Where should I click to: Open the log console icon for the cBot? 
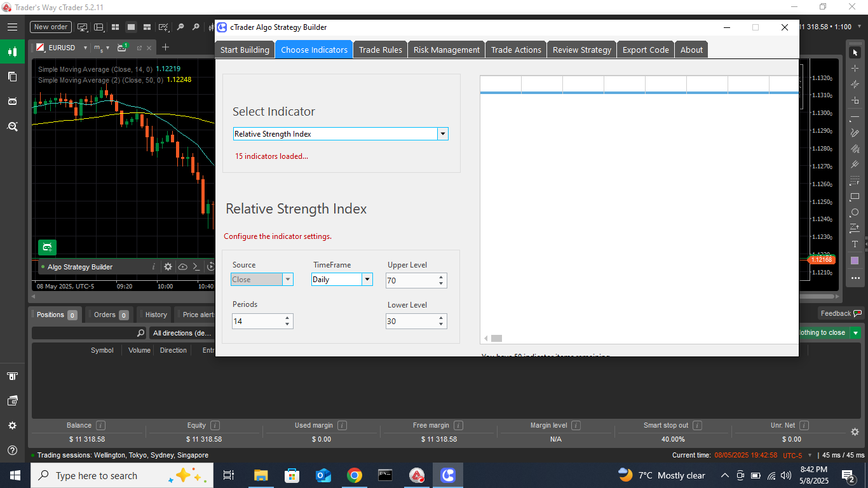pos(196,267)
